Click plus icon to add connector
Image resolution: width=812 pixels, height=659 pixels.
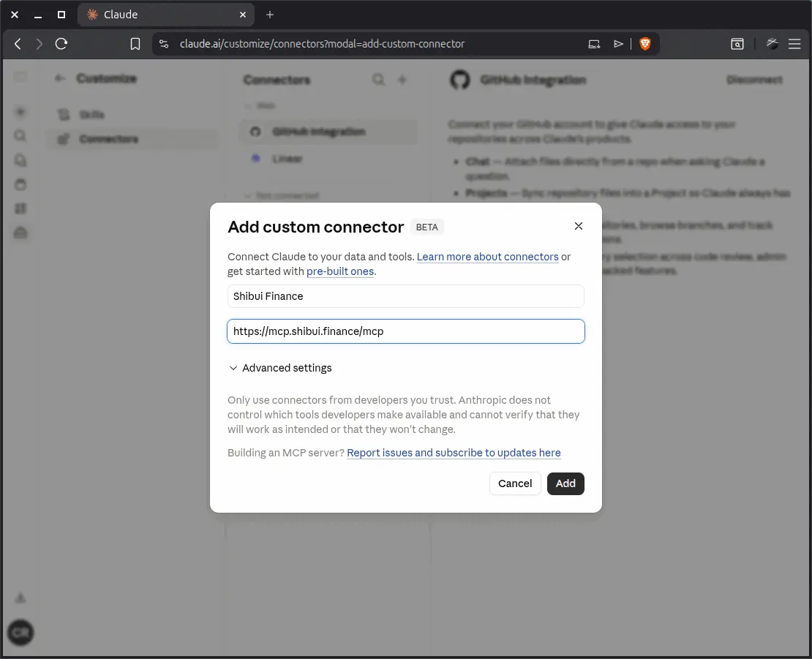402,79
